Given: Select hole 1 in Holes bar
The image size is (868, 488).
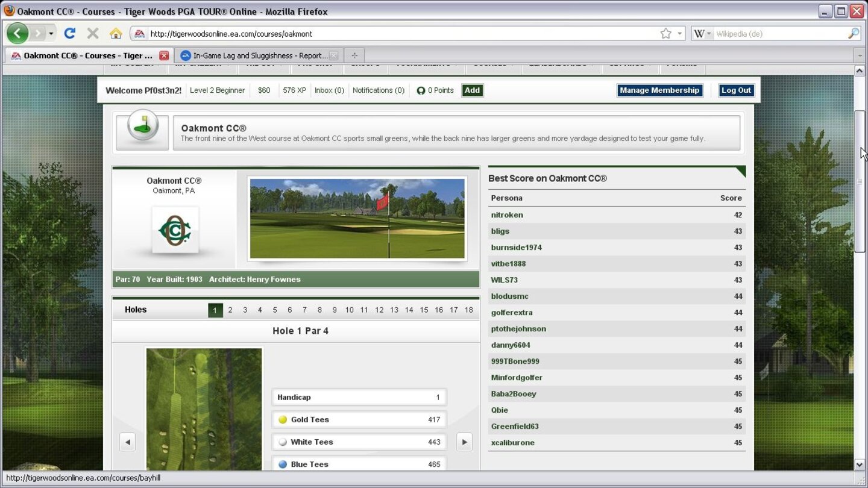Looking at the screenshot, I should click(x=215, y=310).
